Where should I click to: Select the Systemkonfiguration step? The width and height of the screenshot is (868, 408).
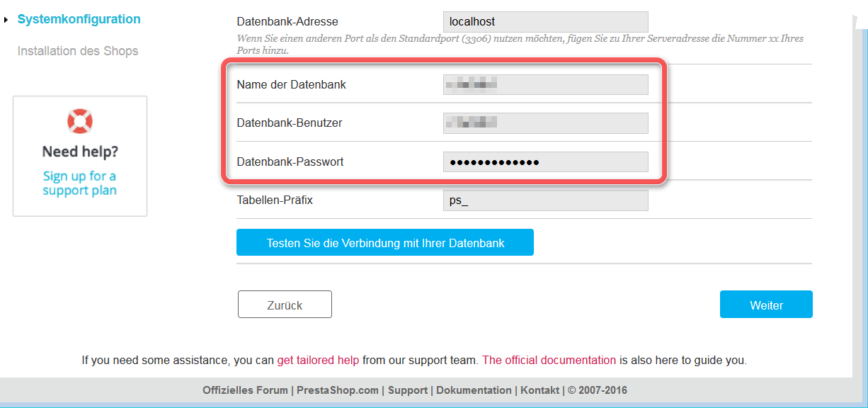click(79, 19)
